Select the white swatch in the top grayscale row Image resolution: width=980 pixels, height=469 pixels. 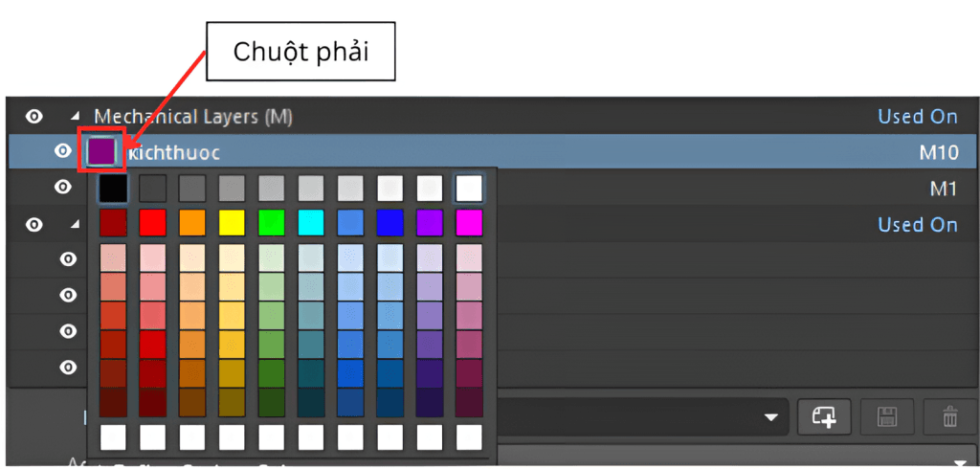tap(469, 187)
